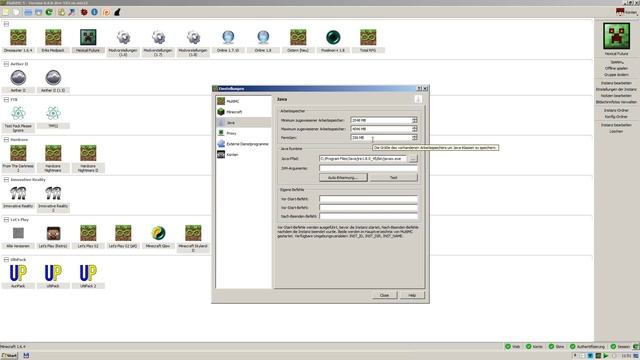Click the Windows Start button
This screenshot has height=360, width=640.
(9, 356)
